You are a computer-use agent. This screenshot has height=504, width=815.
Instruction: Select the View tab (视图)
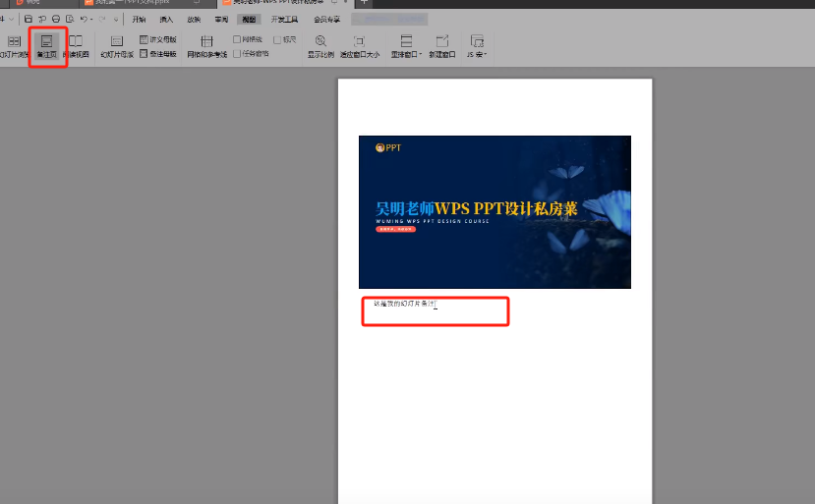pos(249,20)
